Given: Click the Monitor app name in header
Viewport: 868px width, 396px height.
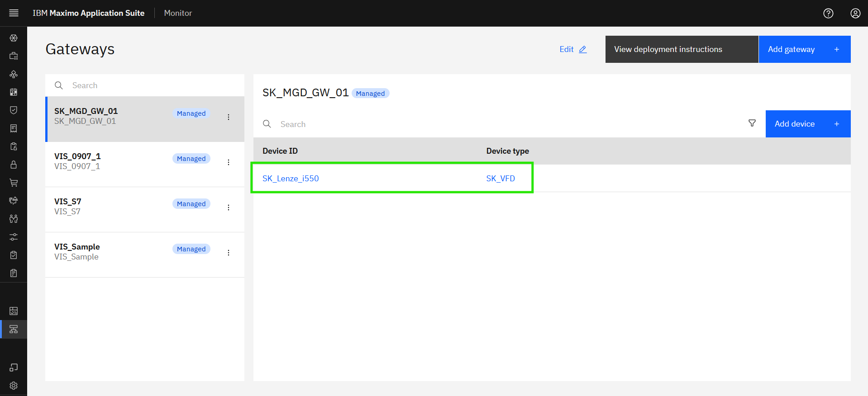Looking at the screenshot, I should coord(178,13).
